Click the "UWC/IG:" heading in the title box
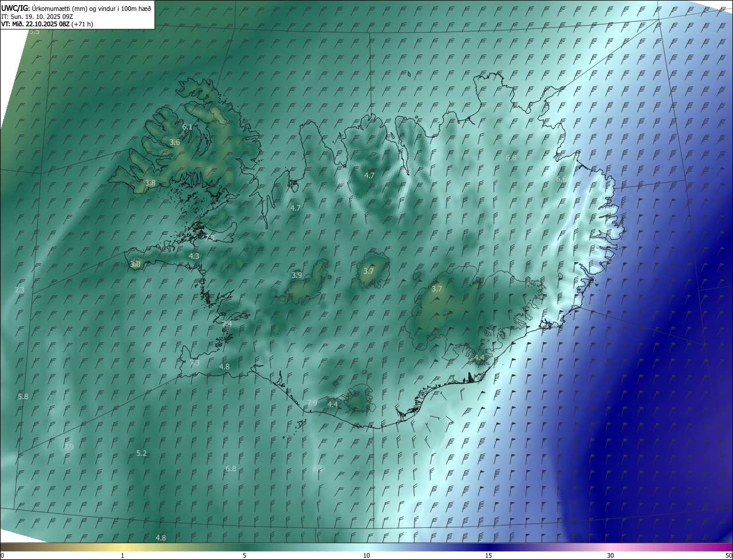733x560 pixels. tap(15, 8)
